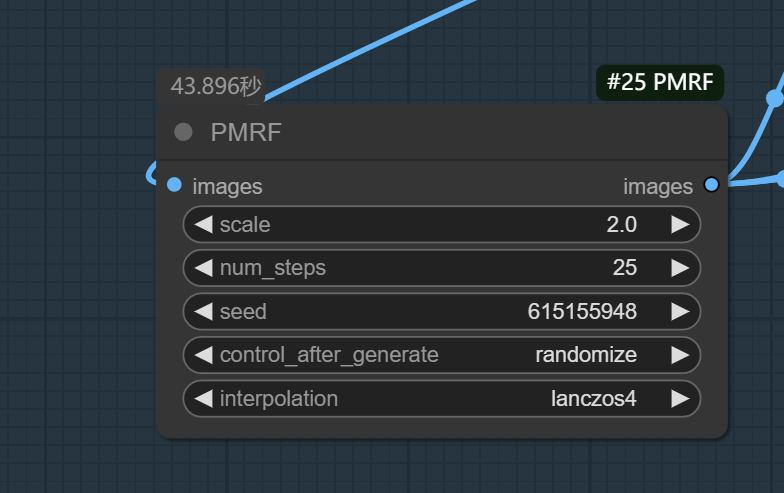This screenshot has width=784, height=493.
Task: Increase the scale value with right arrow
Action: coord(680,224)
